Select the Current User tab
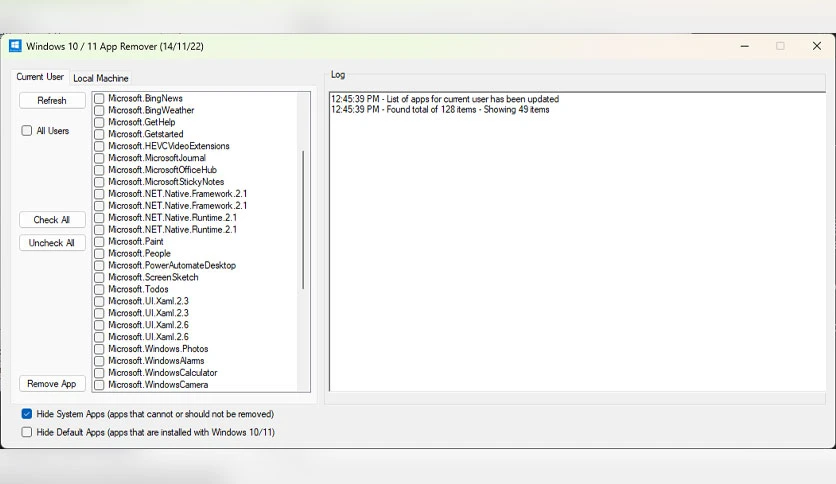 40,77
